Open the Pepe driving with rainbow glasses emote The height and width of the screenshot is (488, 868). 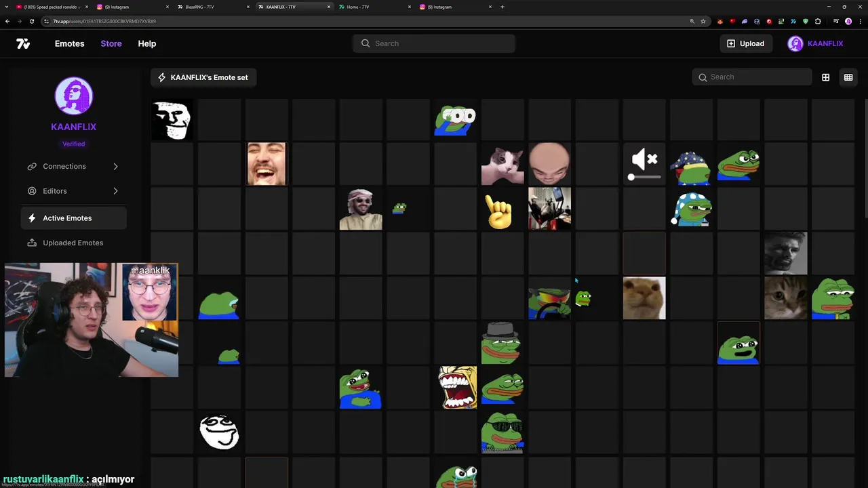549,302
